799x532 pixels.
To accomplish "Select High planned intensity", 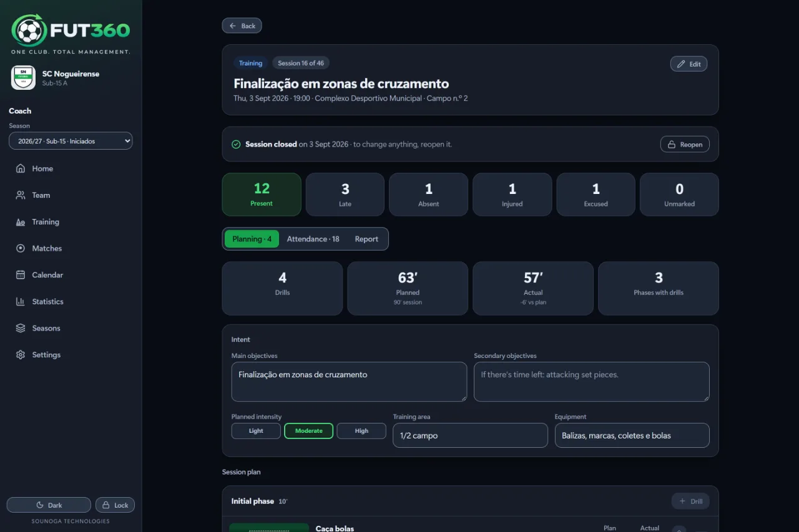I will click(361, 431).
